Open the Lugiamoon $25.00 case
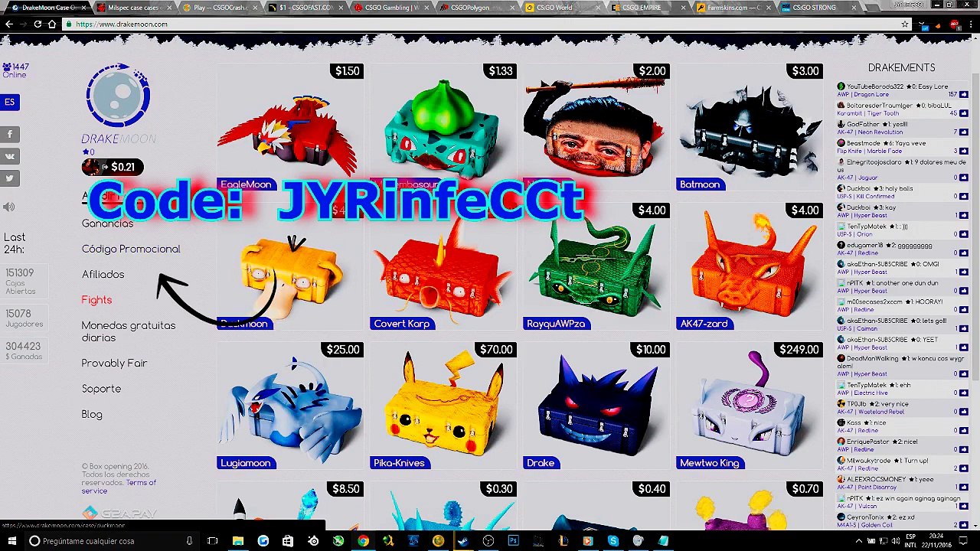The image size is (980, 551). click(289, 406)
